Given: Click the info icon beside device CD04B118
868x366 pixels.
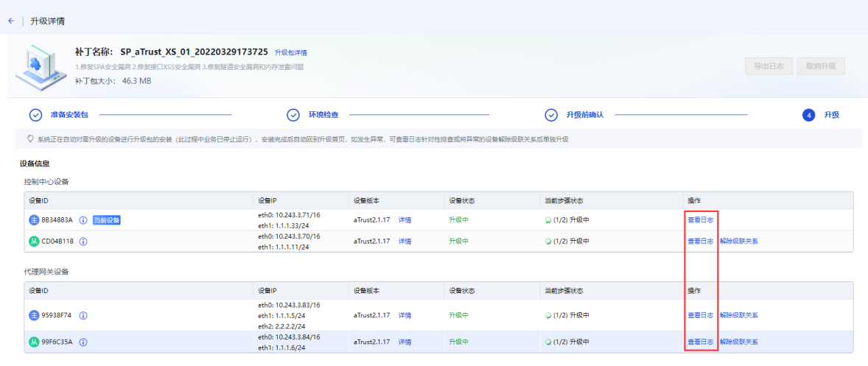Looking at the screenshot, I should [x=83, y=242].
